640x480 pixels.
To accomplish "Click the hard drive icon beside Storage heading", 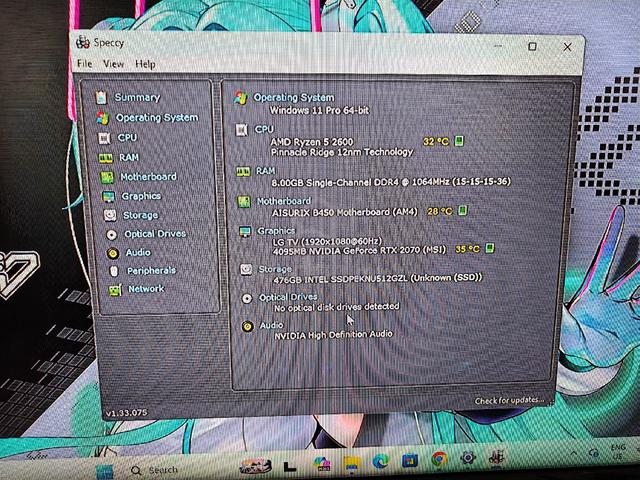I will coord(246,269).
